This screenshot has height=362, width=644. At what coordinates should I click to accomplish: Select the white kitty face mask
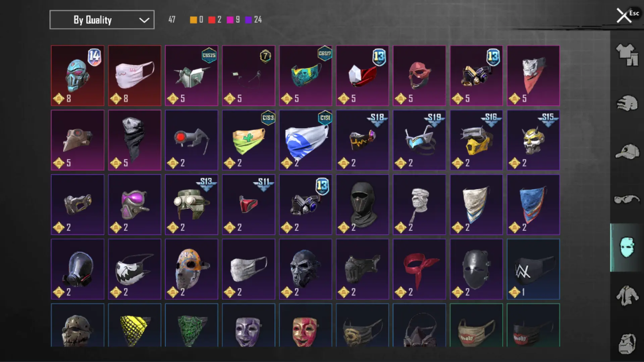[x=135, y=76]
